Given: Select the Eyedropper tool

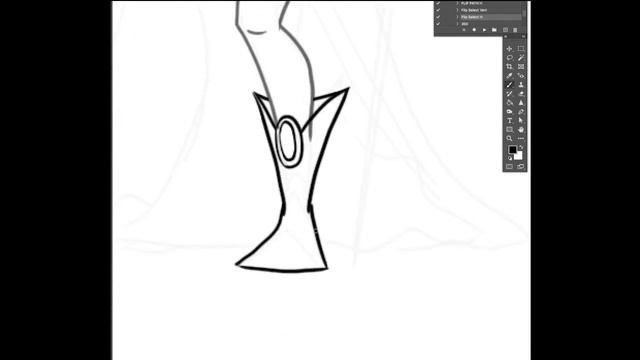Looking at the screenshot, I should tap(509, 76).
